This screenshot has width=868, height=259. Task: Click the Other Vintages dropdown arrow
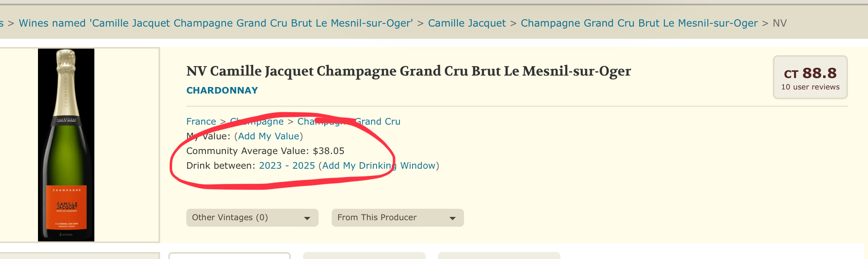[307, 218]
